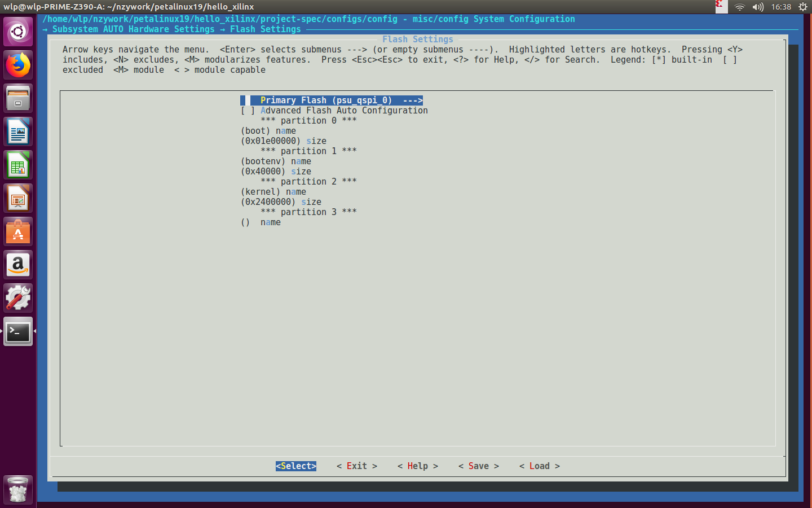The width and height of the screenshot is (812, 508).
Task: Open LibreOffice Impress
Action: tap(17, 198)
